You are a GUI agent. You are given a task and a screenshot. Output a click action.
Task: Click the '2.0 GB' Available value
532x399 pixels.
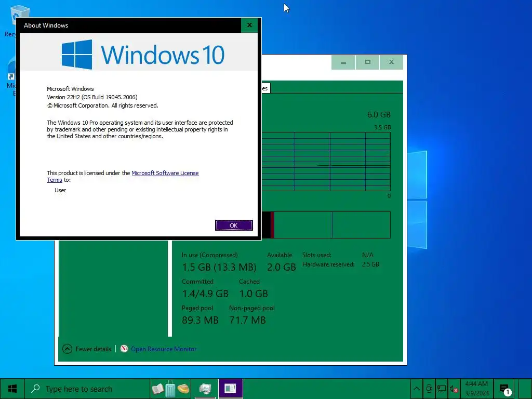click(x=281, y=267)
